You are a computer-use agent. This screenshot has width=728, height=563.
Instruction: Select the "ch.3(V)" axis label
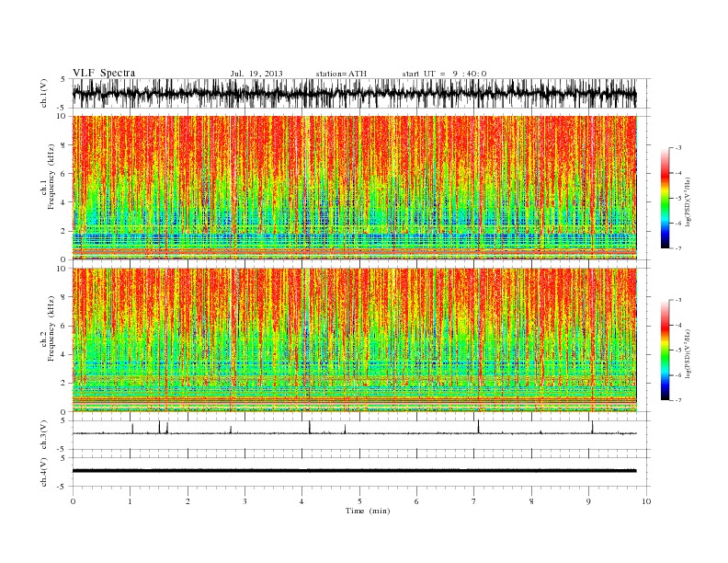click(x=43, y=435)
